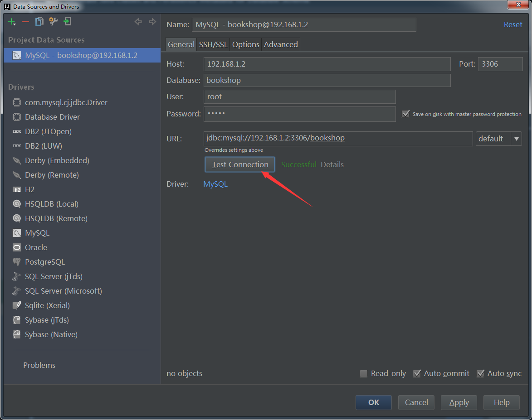This screenshot has width=532, height=420.
Task: Select Oracle driver row text
Action: point(36,247)
